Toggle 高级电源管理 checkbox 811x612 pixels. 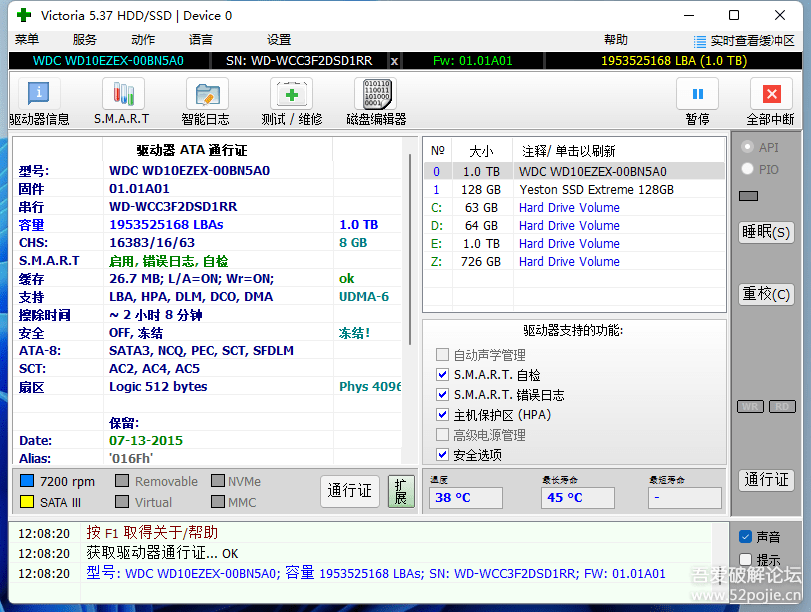tap(442, 435)
